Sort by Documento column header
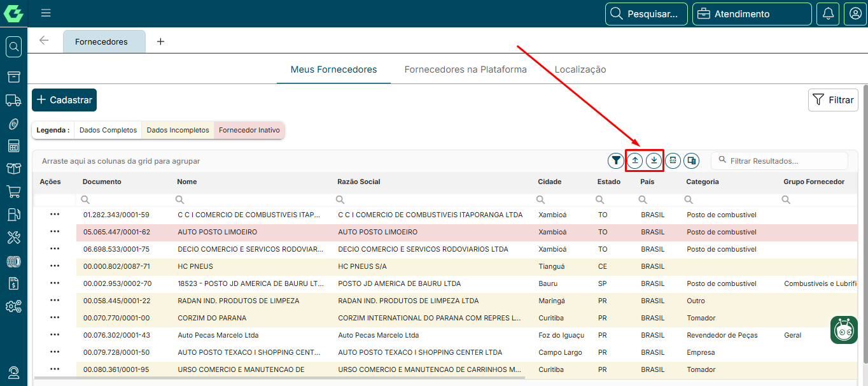This screenshot has height=386, width=868. tap(102, 182)
